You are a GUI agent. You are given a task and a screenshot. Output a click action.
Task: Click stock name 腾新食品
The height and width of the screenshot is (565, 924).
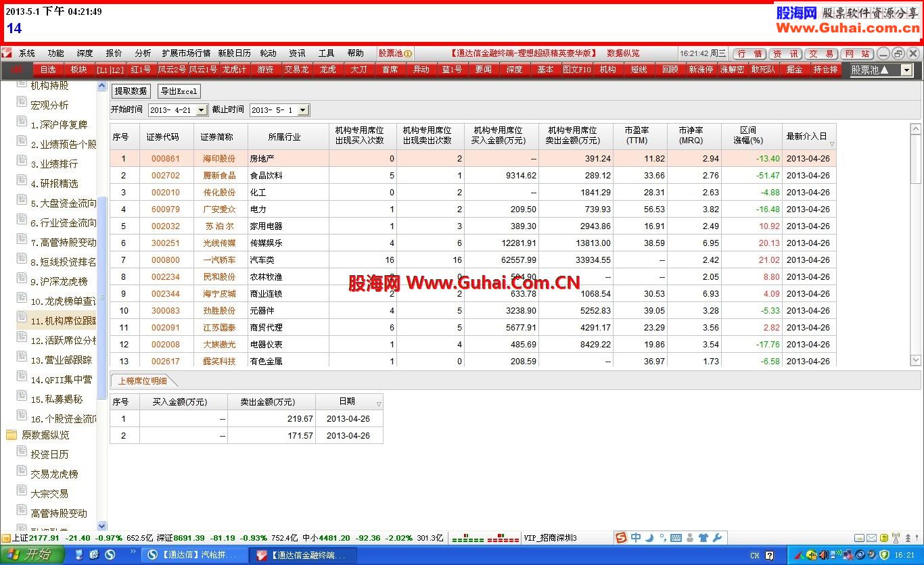(x=220, y=176)
